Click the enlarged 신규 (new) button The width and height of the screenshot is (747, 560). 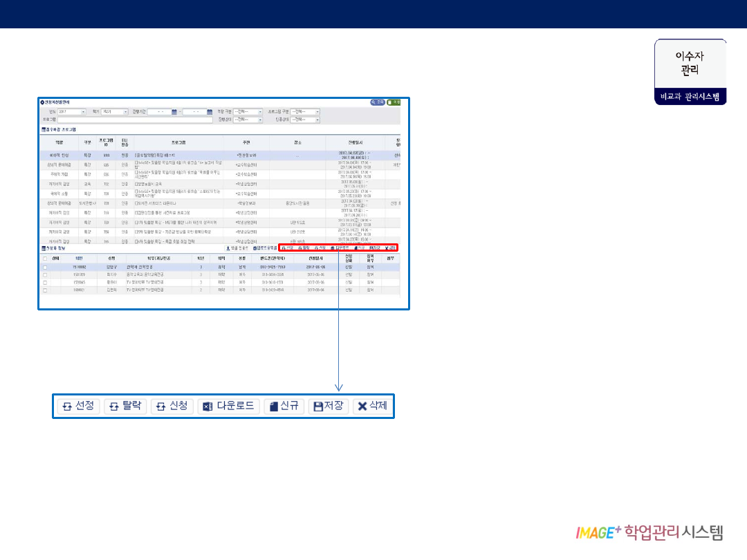[x=284, y=407]
